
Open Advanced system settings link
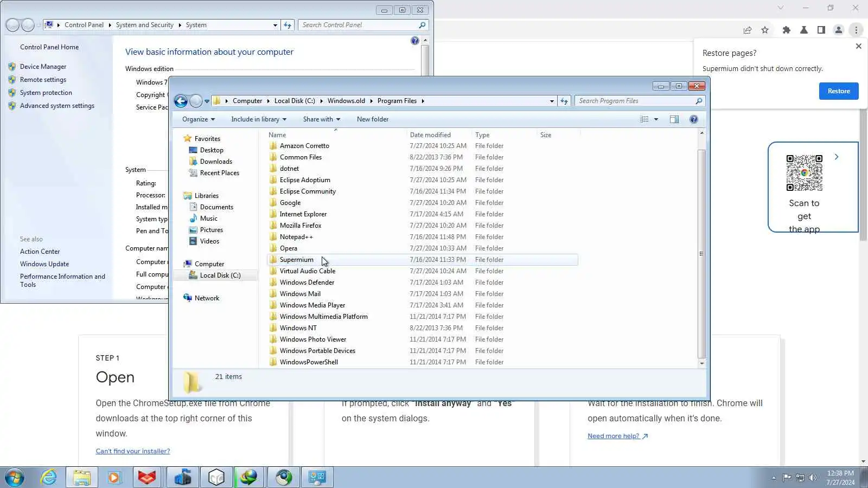(x=57, y=106)
